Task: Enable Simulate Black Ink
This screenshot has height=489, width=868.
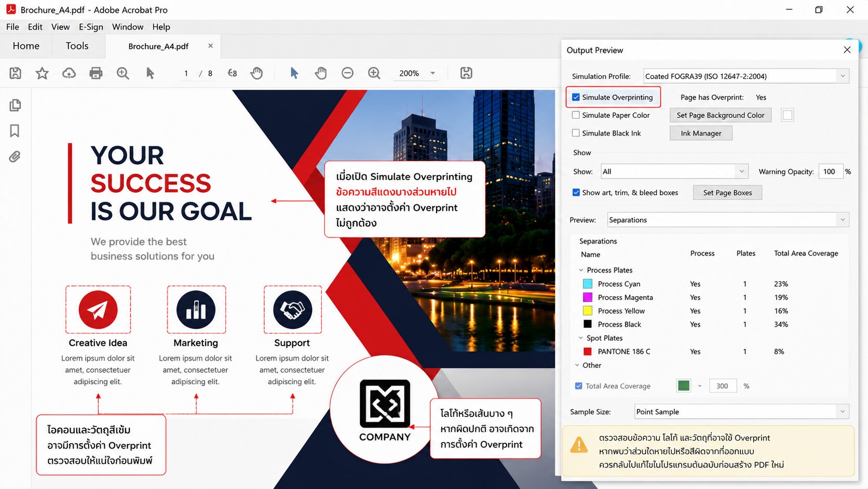Action: click(576, 133)
